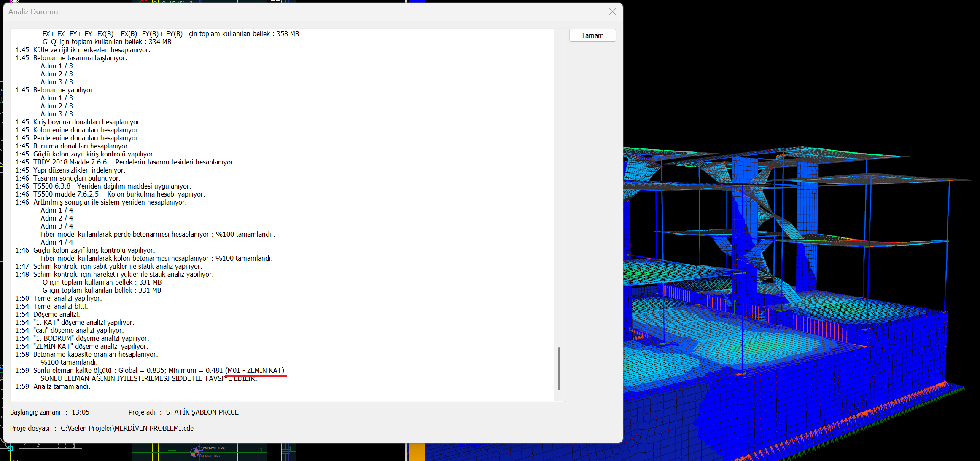Click the start time value 13:05
This screenshot has width=980, height=461.
pos(81,412)
